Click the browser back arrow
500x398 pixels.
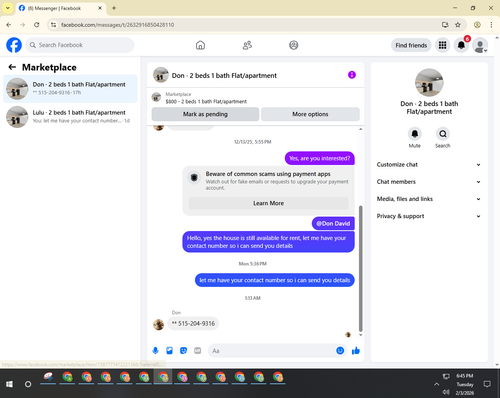point(9,25)
